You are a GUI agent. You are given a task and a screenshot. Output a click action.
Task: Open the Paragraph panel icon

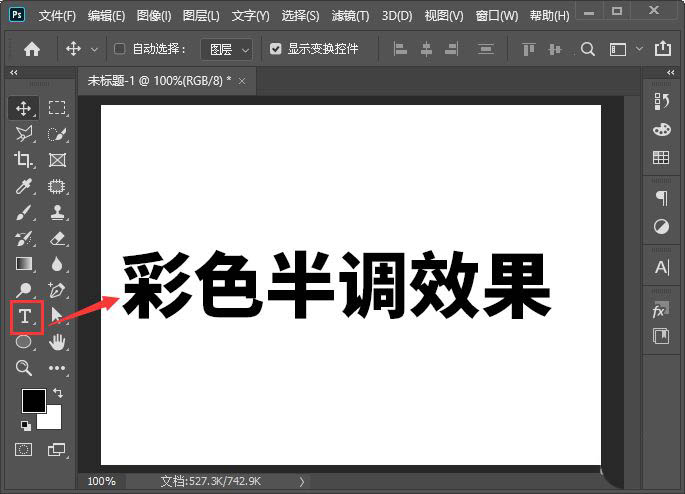point(662,198)
